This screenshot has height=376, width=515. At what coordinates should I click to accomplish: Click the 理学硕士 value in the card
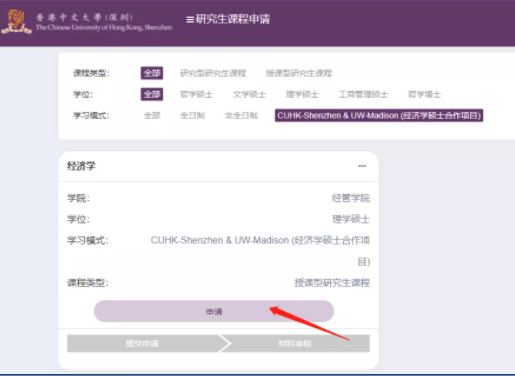351,219
